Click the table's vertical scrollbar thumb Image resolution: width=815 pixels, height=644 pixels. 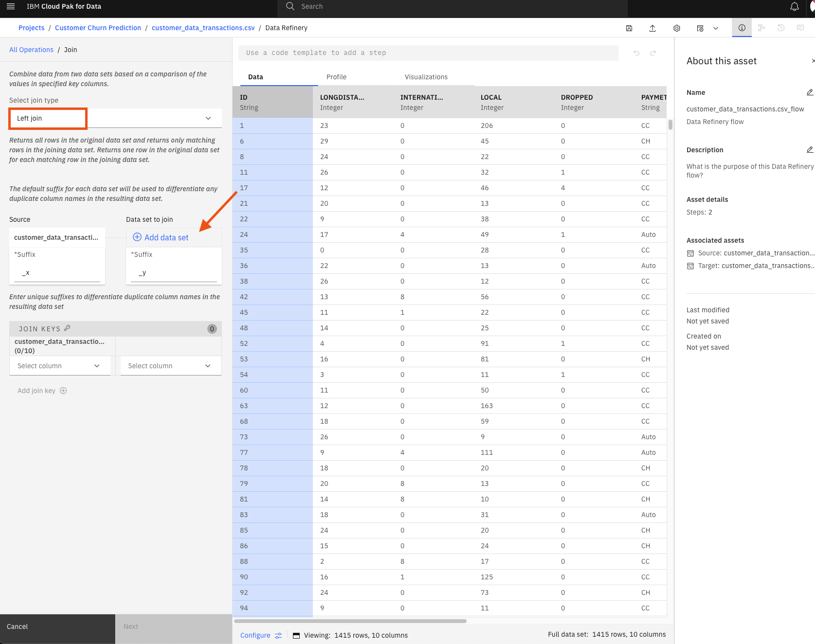point(670,125)
